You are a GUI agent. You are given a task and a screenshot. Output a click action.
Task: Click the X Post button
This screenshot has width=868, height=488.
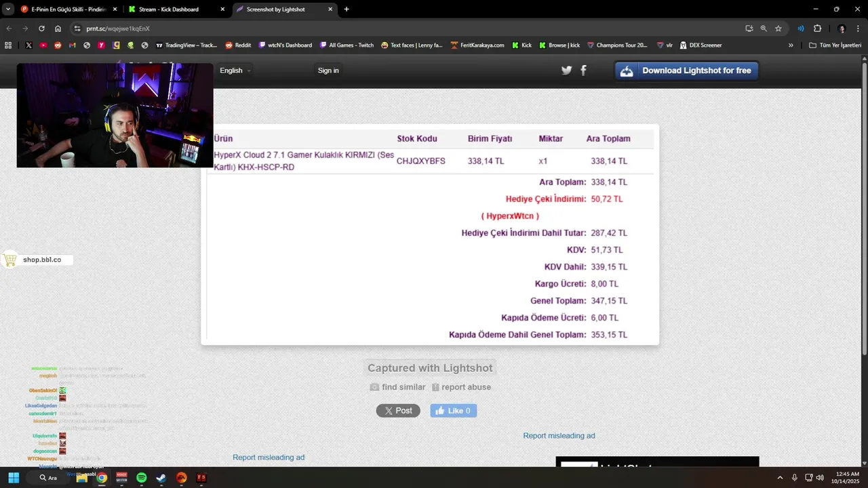coord(398,411)
